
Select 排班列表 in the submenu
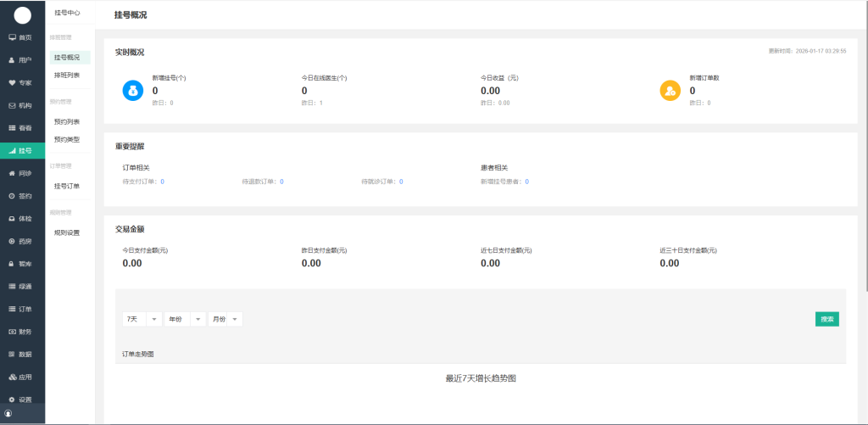tap(67, 75)
